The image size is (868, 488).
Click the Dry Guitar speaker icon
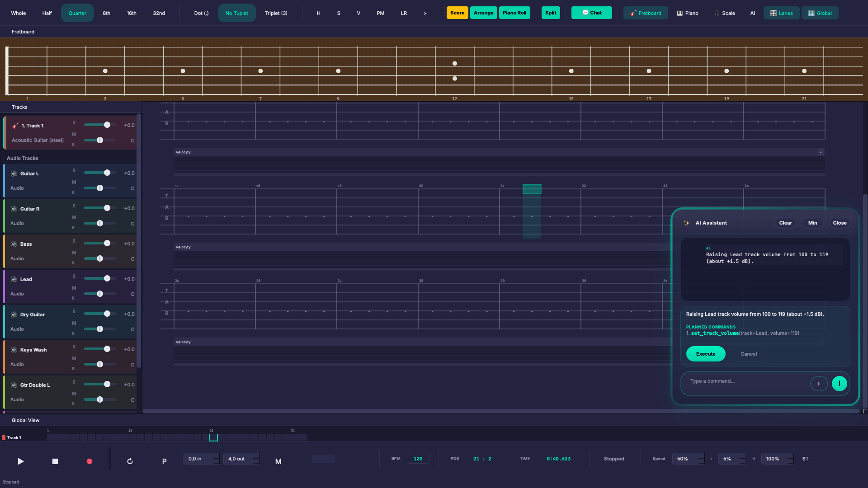click(14, 314)
